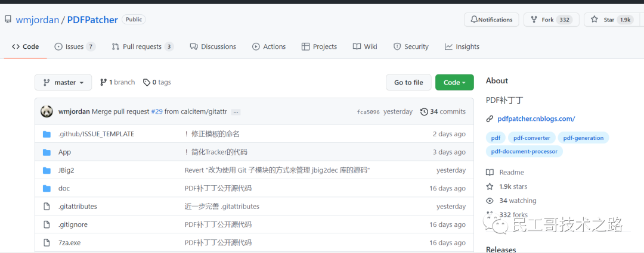Image resolution: width=644 pixels, height=253 pixels.
Task: View the 34 commits history
Action: (443, 111)
